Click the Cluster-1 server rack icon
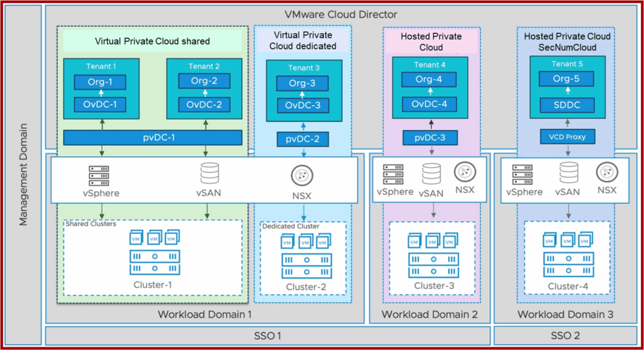Screen dimensions: 644x350 [x=153, y=262]
